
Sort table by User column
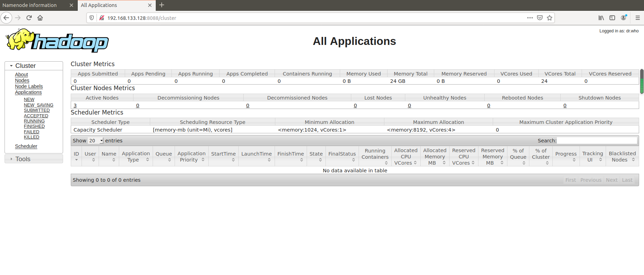point(90,156)
